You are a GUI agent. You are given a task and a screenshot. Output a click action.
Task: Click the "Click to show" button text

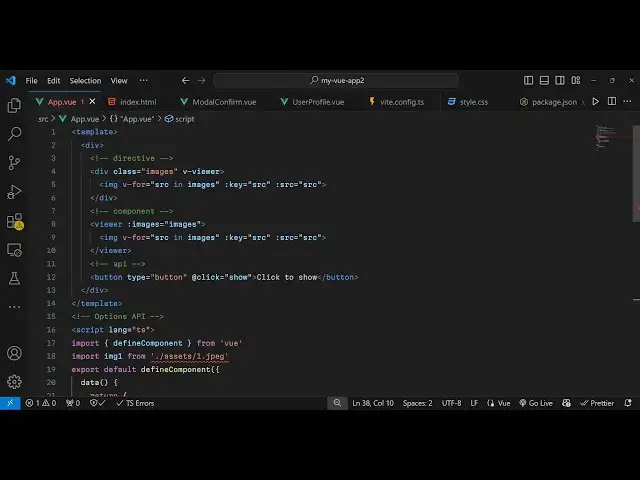pyautogui.click(x=287, y=277)
